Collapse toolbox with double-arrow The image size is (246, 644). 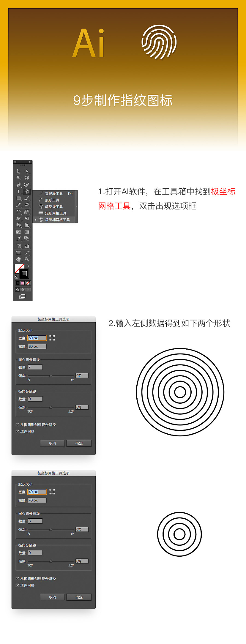(30, 162)
